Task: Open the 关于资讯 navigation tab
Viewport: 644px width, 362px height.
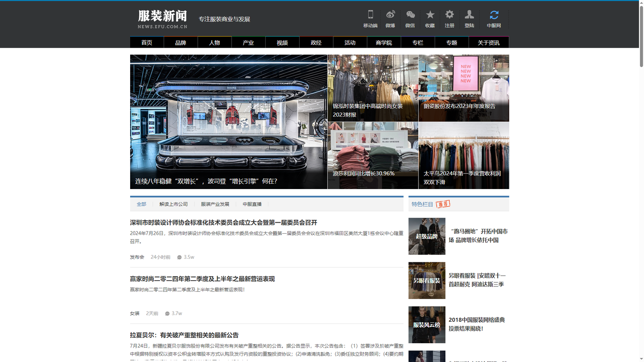Action: click(x=488, y=42)
